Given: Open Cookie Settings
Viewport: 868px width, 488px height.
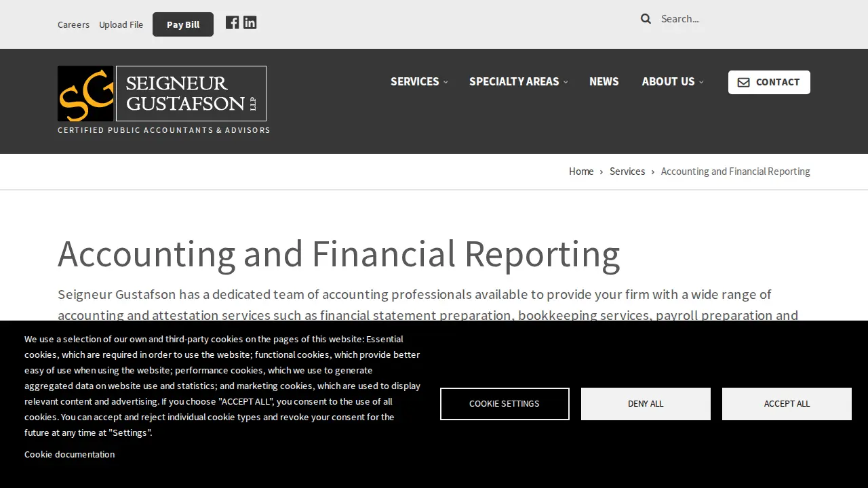Looking at the screenshot, I should coord(505,404).
